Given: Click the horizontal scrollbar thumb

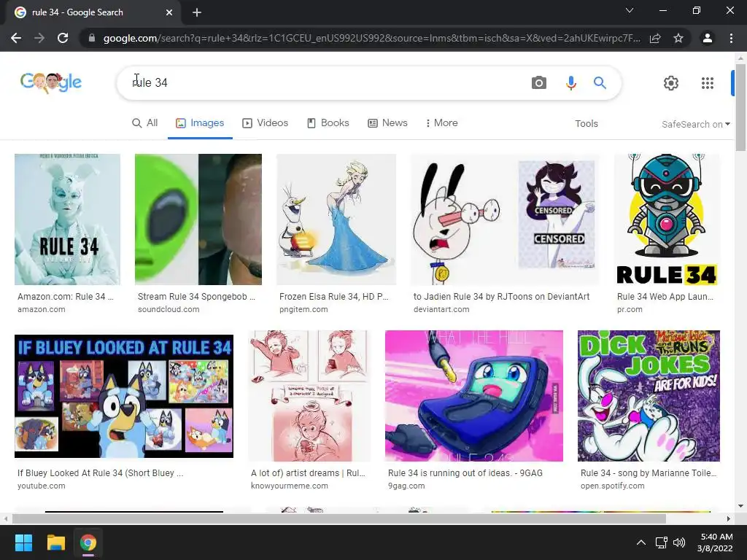Looking at the screenshot, I should tap(339, 518).
